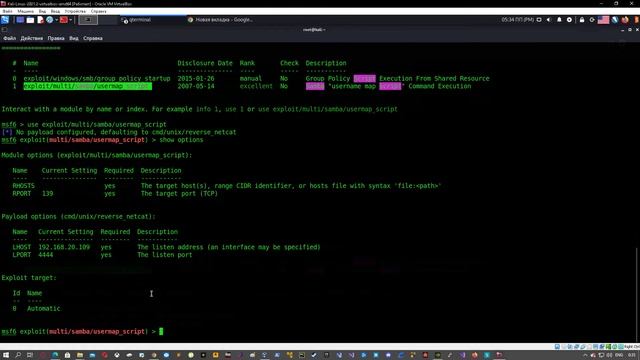The width and height of the screenshot is (640, 360).
Task: Click the 'Disclosure Date' column header
Action: (x=205, y=63)
